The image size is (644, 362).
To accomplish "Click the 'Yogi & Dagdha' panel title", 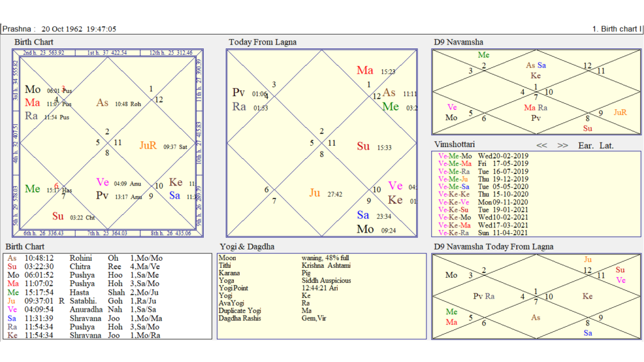I will coord(247,246).
